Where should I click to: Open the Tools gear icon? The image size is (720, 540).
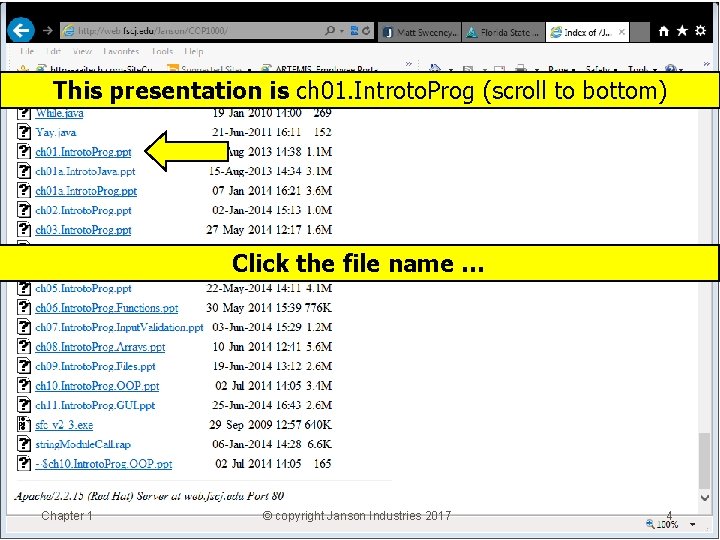click(x=700, y=31)
